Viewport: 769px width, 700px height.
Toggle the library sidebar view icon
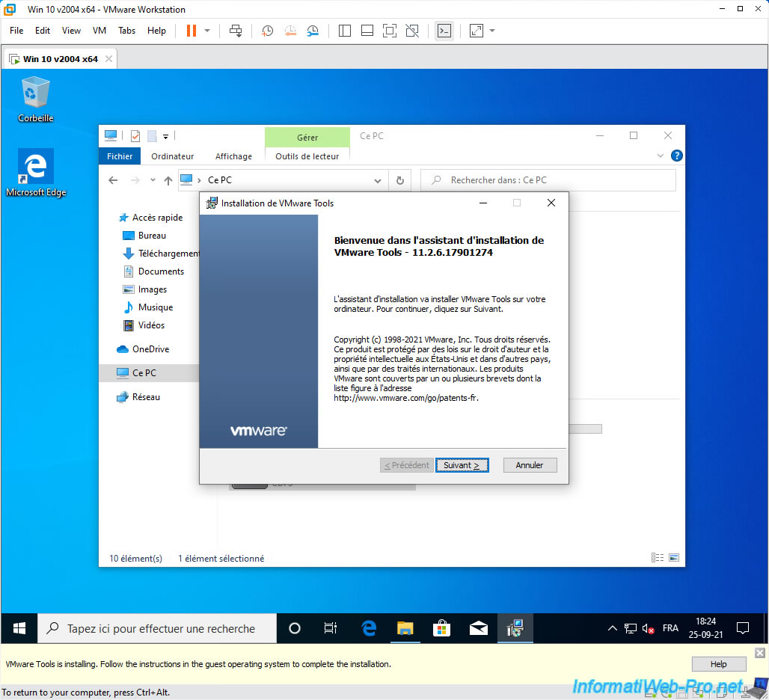coord(345,31)
